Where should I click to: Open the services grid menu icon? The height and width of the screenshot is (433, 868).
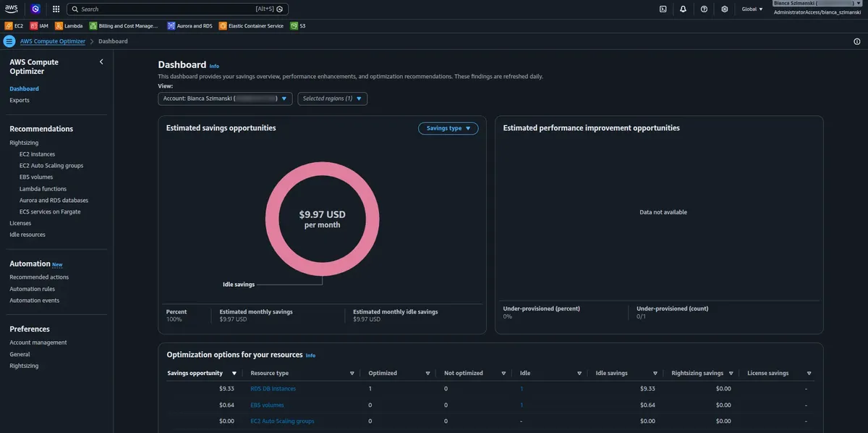pos(56,9)
